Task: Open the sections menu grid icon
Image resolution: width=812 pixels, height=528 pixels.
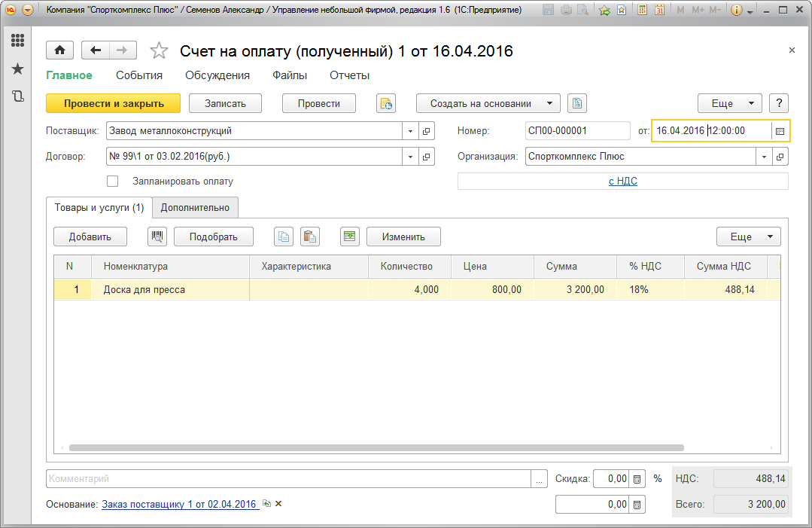Action: pyautogui.click(x=17, y=41)
